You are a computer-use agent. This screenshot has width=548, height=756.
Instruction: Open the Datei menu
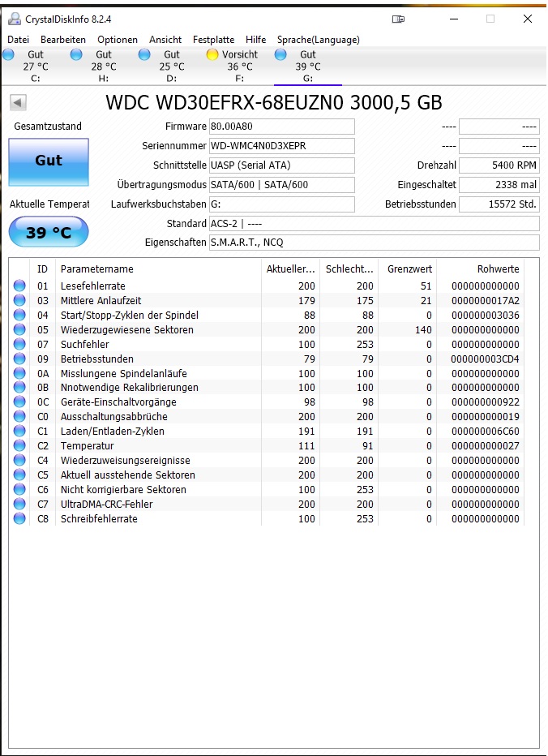pos(19,40)
